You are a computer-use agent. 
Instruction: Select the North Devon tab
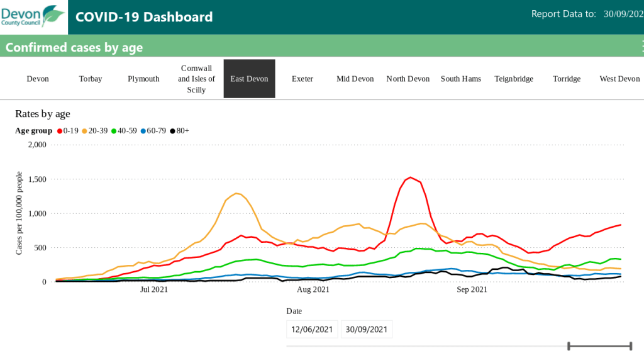tap(408, 79)
